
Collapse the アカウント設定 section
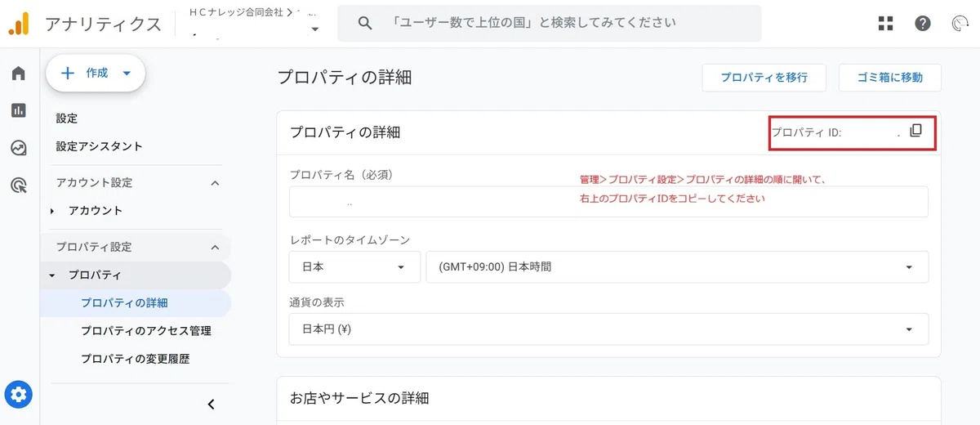pyautogui.click(x=215, y=183)
